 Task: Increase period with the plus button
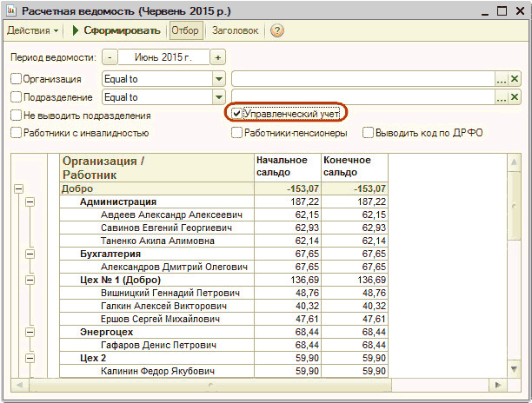point(217,57)
